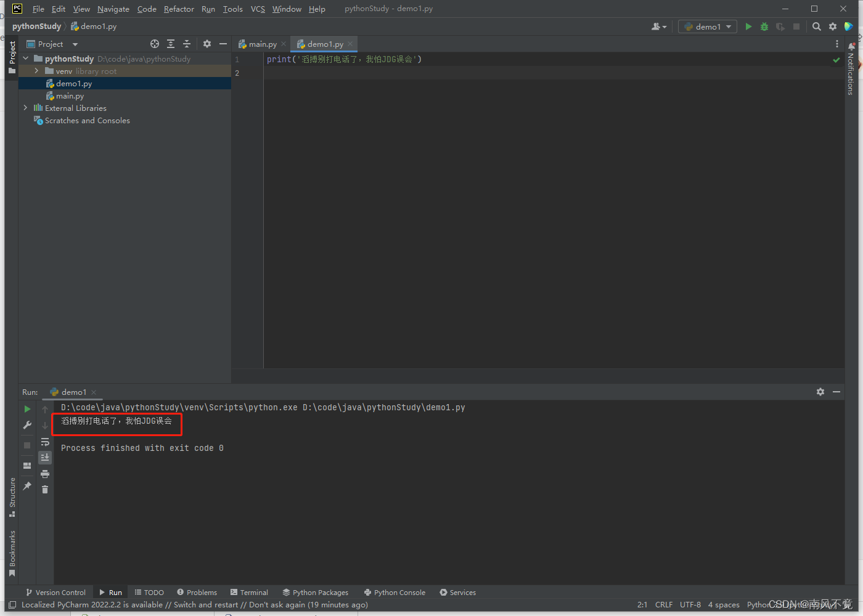863x616 pixels.
Task: Open Run panel settings gear
Action: click(x=820, y=392)
